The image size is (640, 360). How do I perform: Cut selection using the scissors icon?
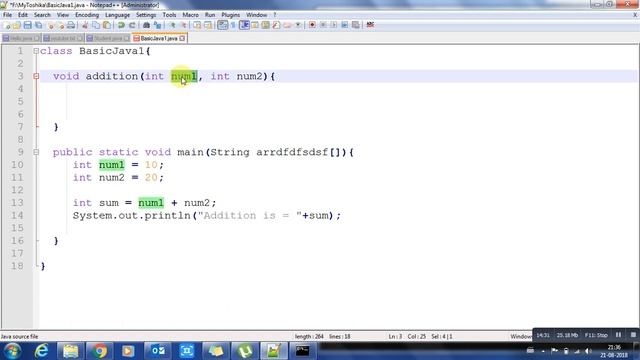tap(85, 25)
